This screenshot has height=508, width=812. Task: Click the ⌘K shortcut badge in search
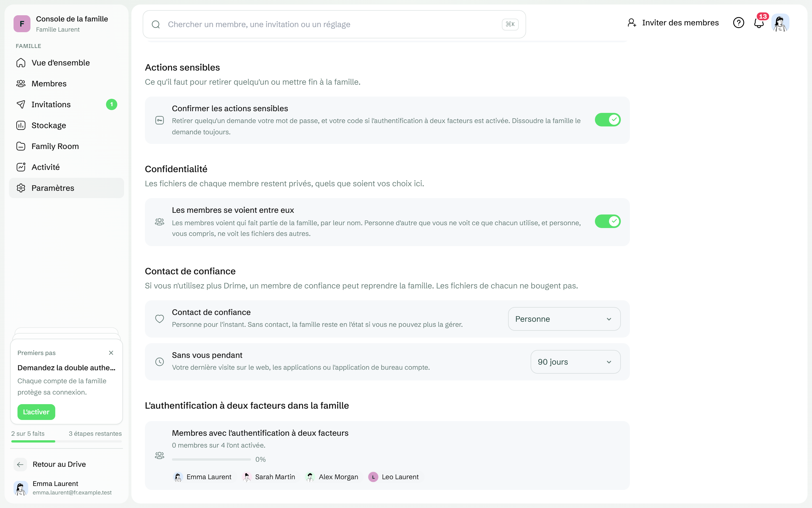[510, 24]
